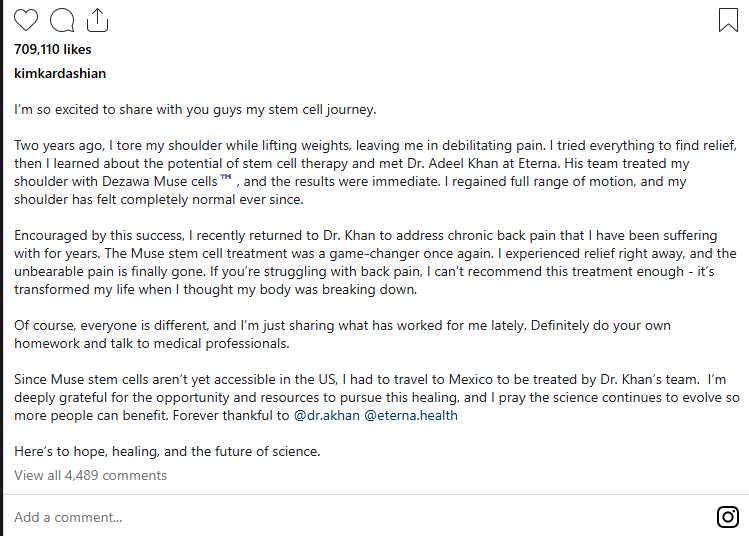
Task: Open comments via the speech bubble icon
Action: [x=62, y=20]
